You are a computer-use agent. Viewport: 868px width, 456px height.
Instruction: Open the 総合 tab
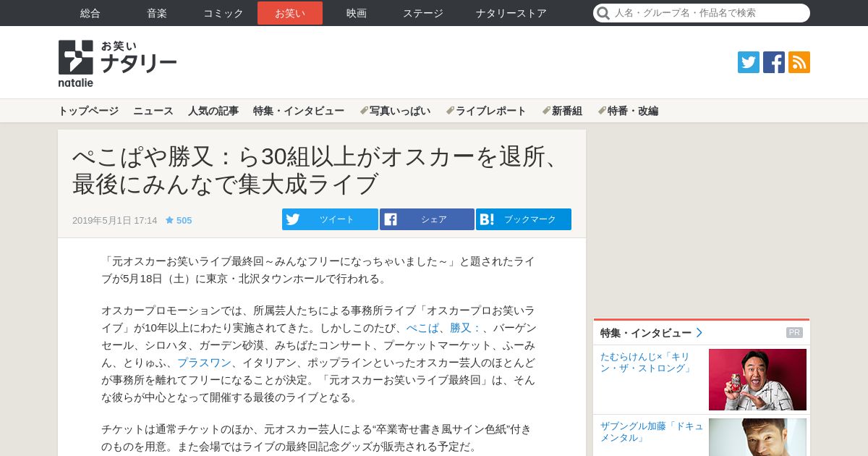[x=90, y=13]
